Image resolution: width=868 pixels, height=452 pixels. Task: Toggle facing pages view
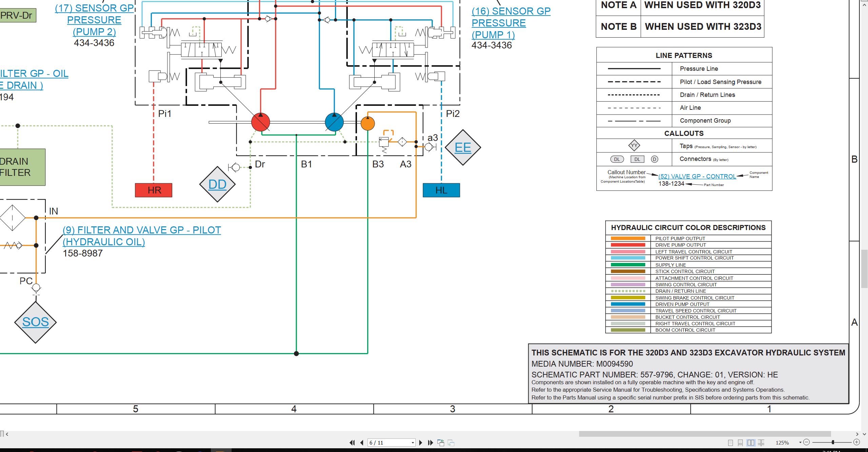(751, 443)
